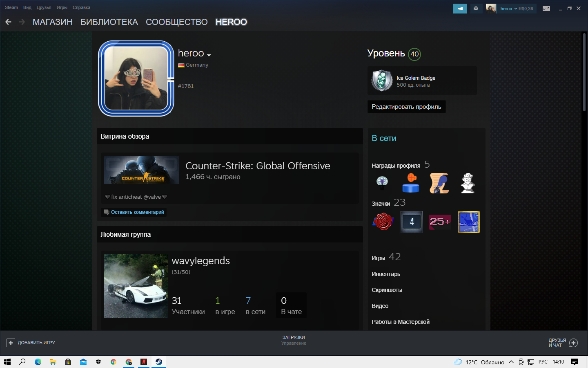This screenshot has height=368, width=588.
Task: Click the number 4 years badge
Action: click(x=412, y=222)
